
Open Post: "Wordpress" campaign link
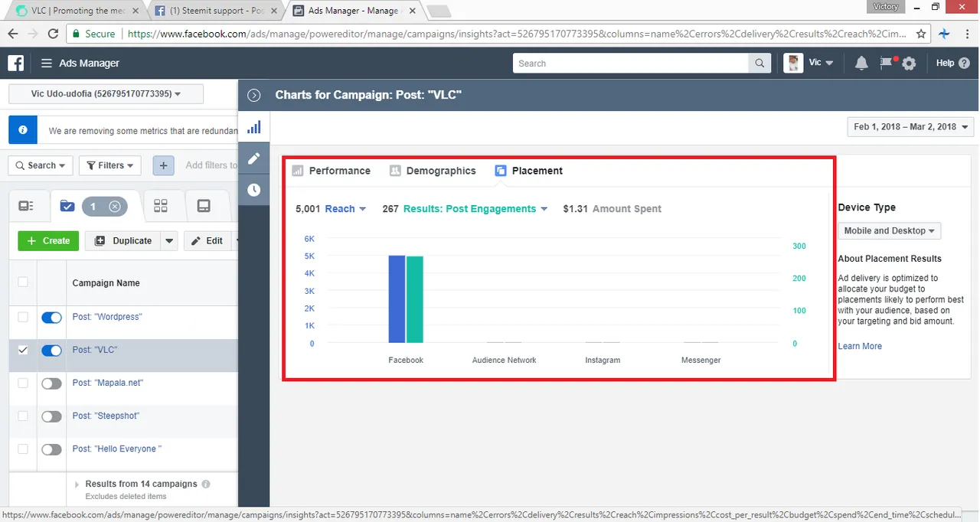[107, 317]
